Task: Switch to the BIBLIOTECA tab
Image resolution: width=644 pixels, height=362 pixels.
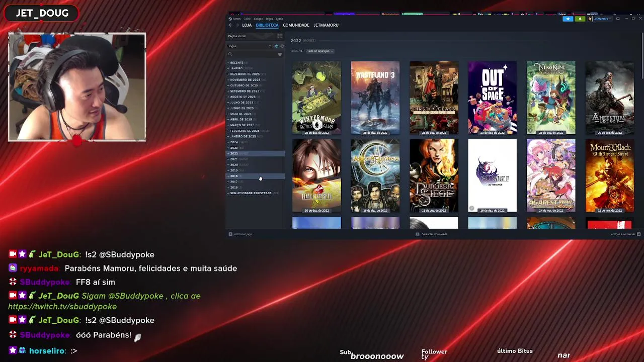Action: [267, 25]
